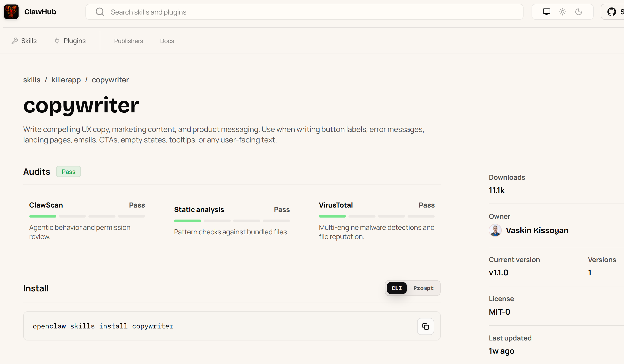This screenshot has height=364, width=624.
Task: Click the ClawScan Pass status text
Action: click(137, 205)
